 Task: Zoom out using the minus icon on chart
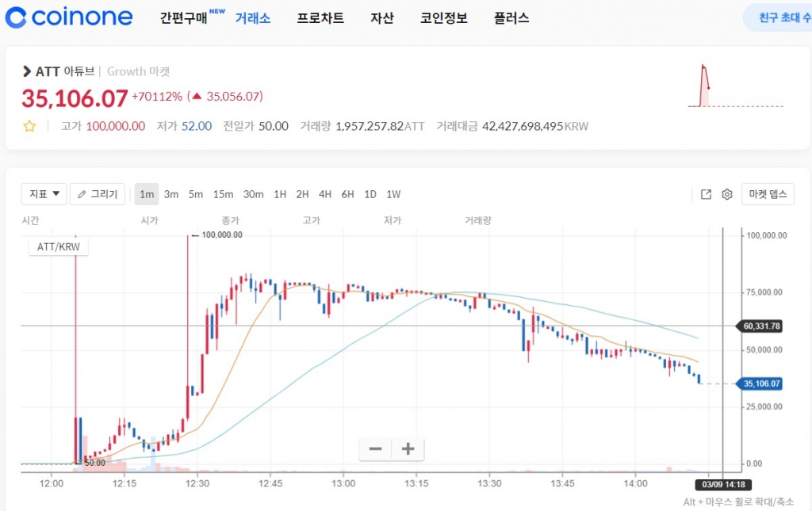tap(374, 448)
